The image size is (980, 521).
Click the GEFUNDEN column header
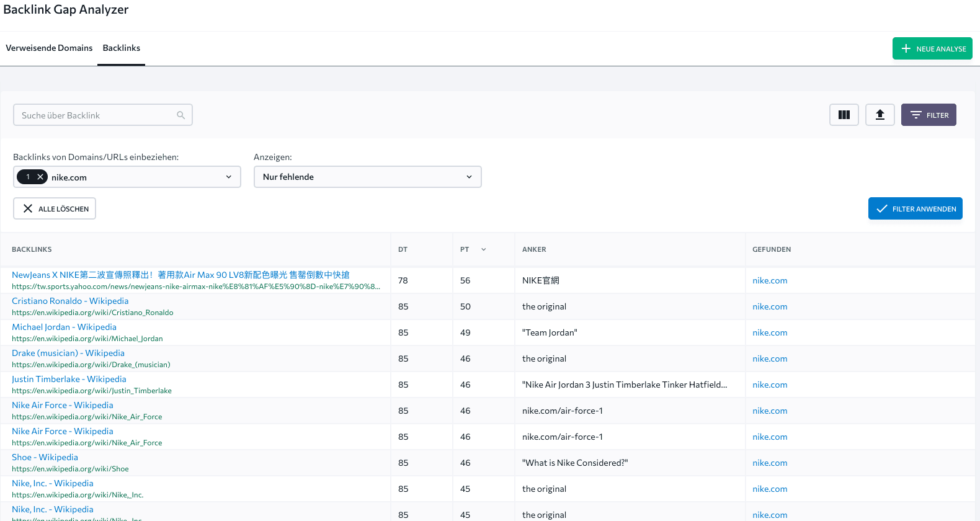point(772,249)
